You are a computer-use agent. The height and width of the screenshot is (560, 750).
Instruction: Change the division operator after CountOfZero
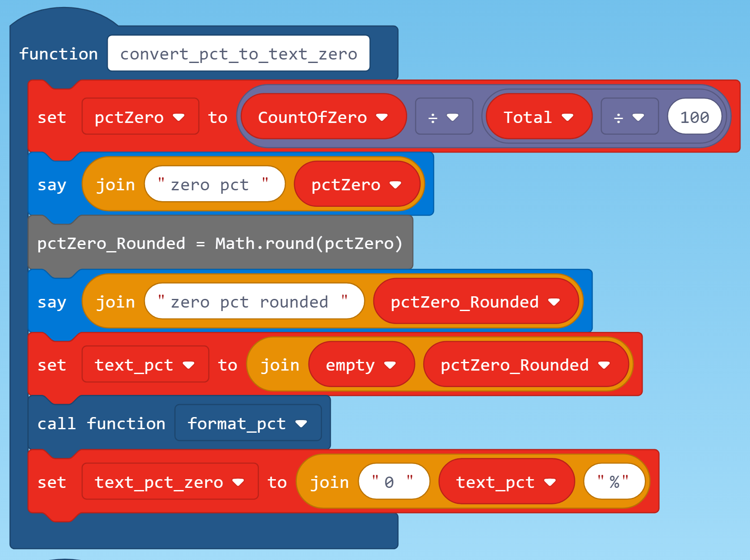[x=444, y=116]
